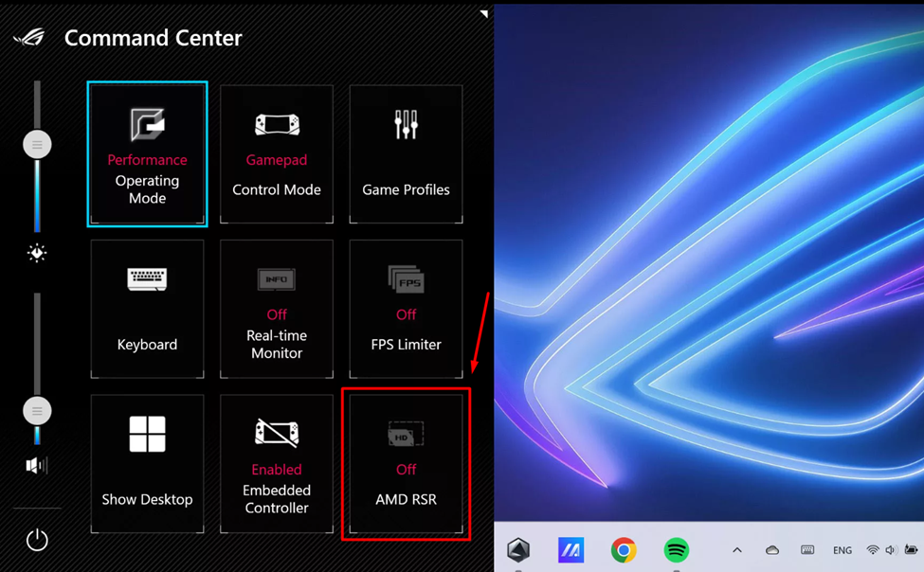
Task: Open the Keyboard tile
Action: click(x=147, y=309)
